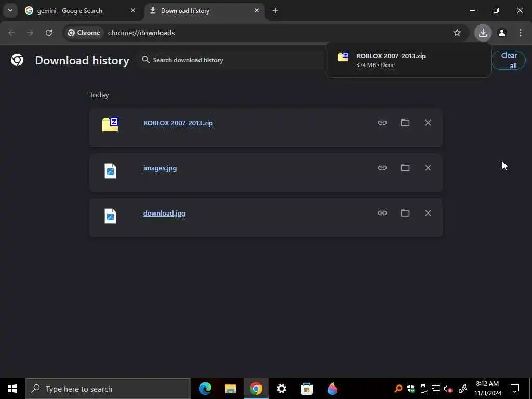Click the Chrome site info chip

(x=84, y=33)
